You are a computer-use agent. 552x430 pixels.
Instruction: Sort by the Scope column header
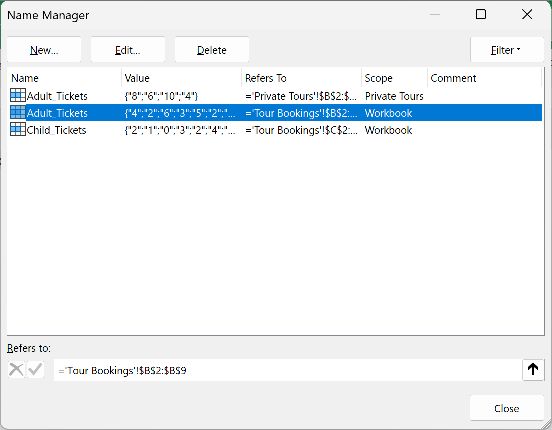click(x=394, y=78)
